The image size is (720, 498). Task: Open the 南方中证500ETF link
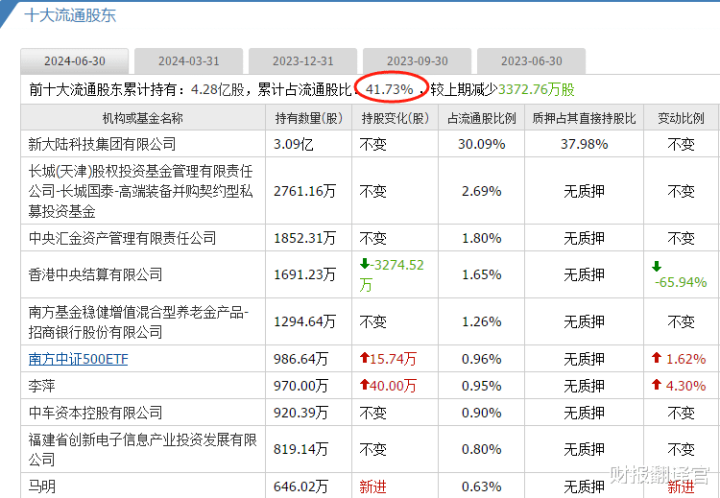coord(78,359)
